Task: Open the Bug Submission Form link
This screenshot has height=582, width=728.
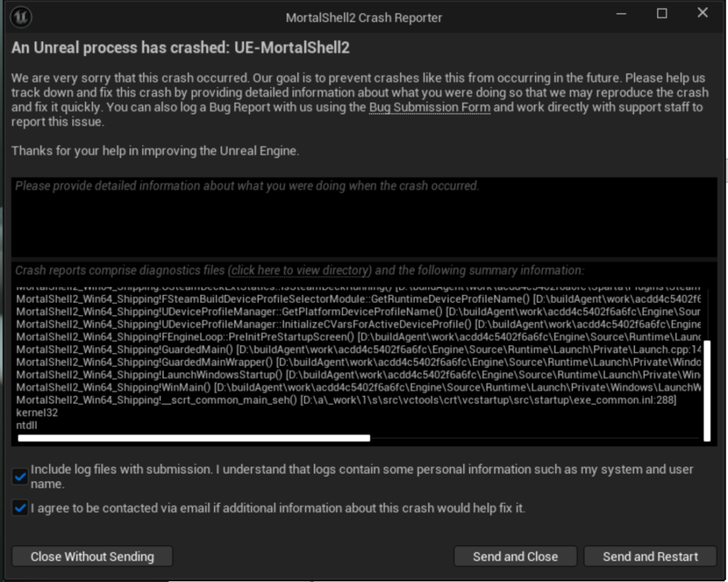Action: click(429, 107)
